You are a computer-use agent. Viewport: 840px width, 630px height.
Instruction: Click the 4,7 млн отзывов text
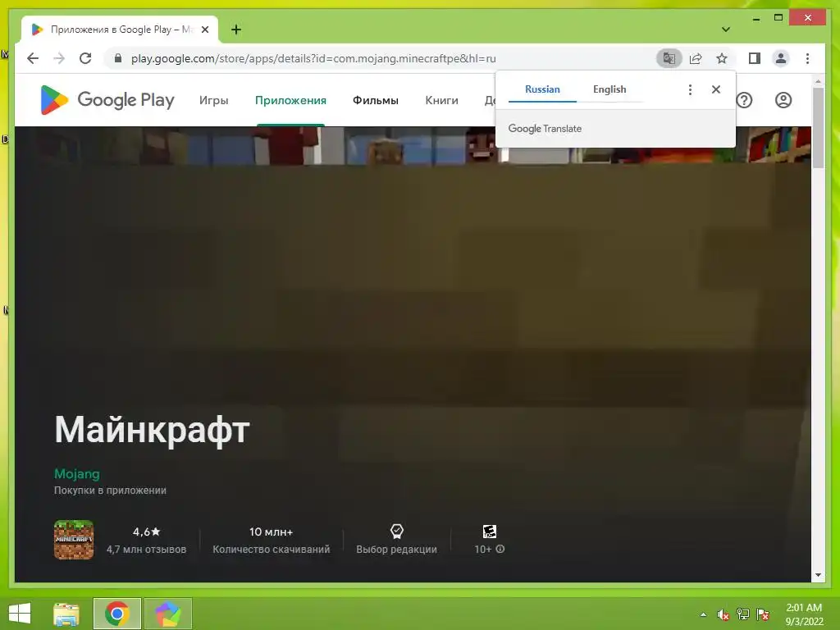tap(146, 549)
